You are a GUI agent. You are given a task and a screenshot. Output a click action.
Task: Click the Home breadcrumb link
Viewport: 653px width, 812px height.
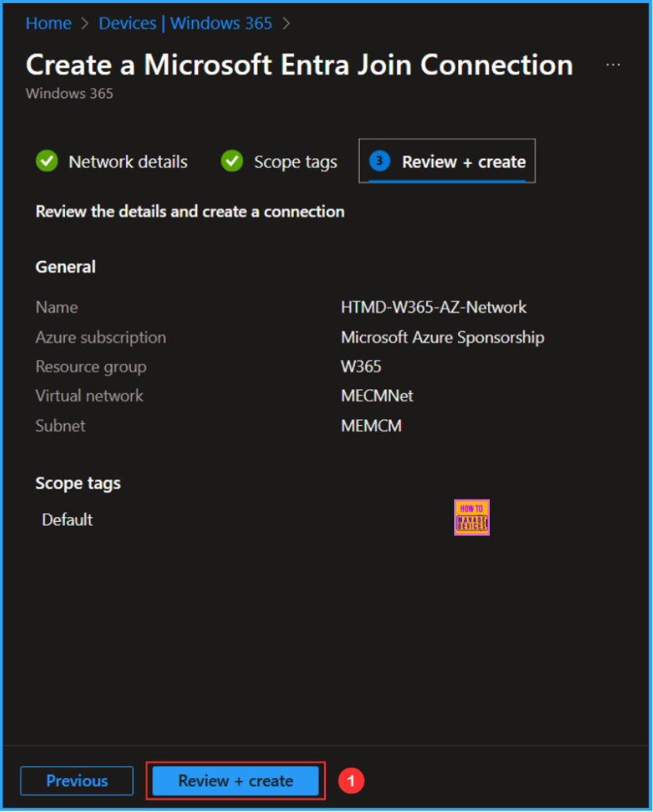tap(48, 23)
